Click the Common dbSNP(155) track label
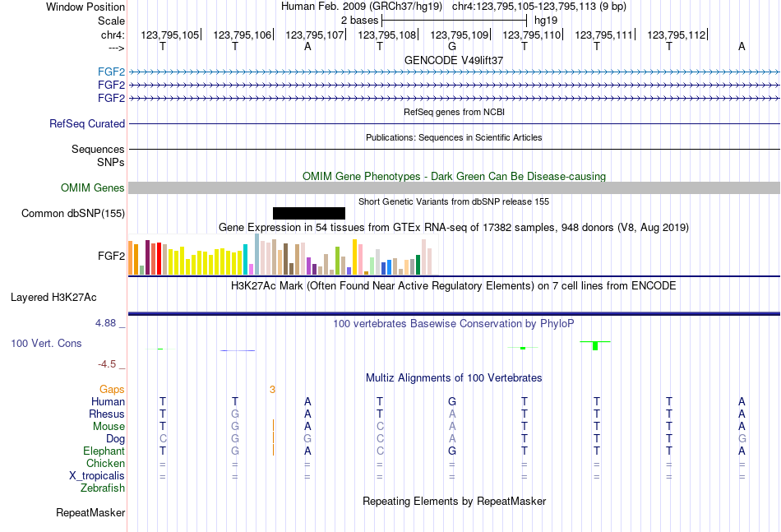Image resolution: width=781 pixels, height=532 pixels. tap(73, 213)
